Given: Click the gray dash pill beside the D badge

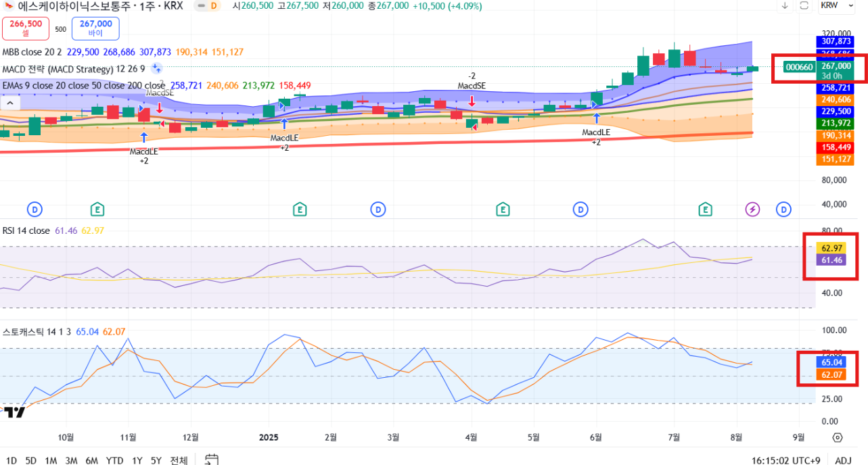Looking at the screenshot, I should pyautogui.click(x=201, y=5).
